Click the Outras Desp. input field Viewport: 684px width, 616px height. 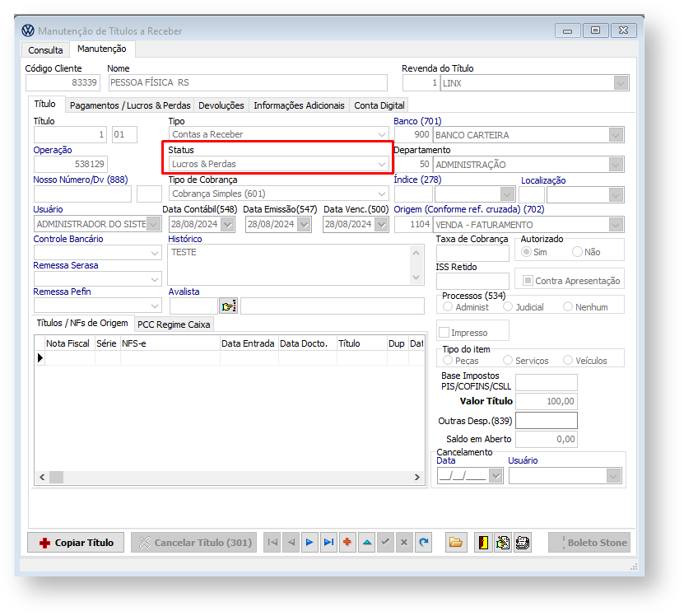click(547, 421)
